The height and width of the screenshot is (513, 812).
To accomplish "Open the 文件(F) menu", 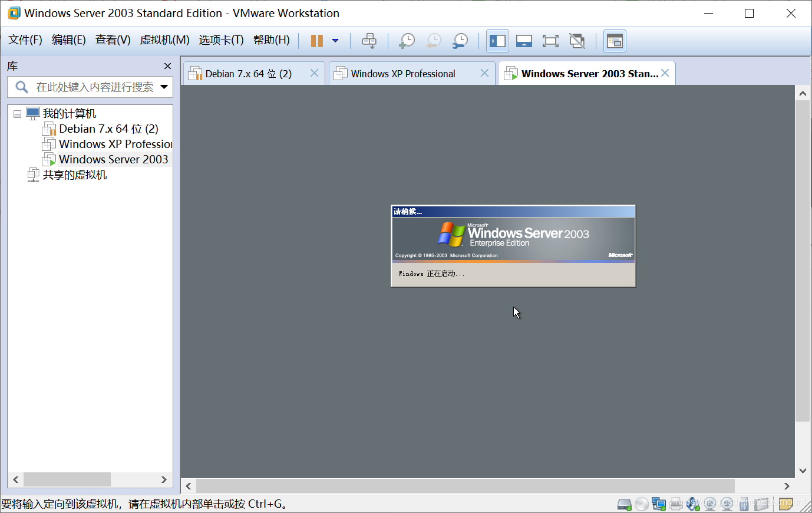I will click(25, 40).
